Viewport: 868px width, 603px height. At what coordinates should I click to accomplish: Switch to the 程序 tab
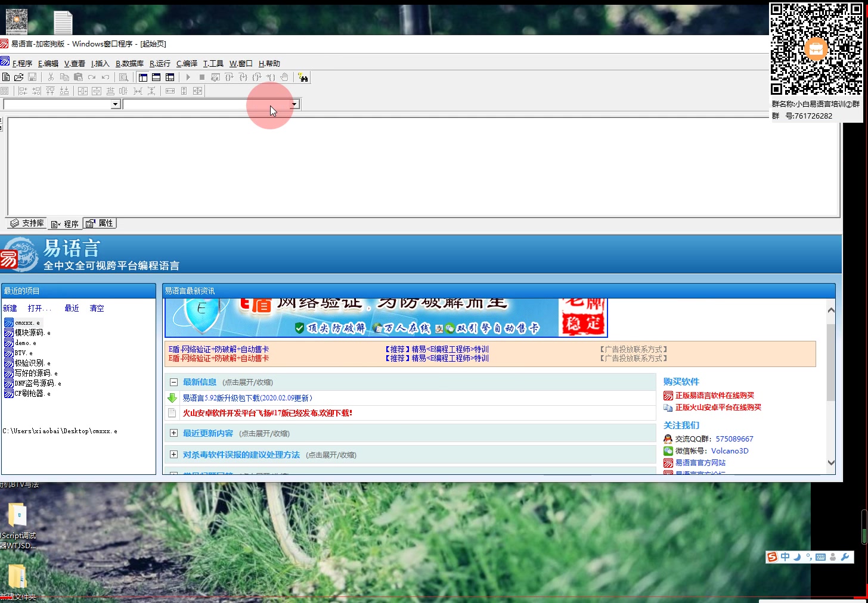click(65, 224)
